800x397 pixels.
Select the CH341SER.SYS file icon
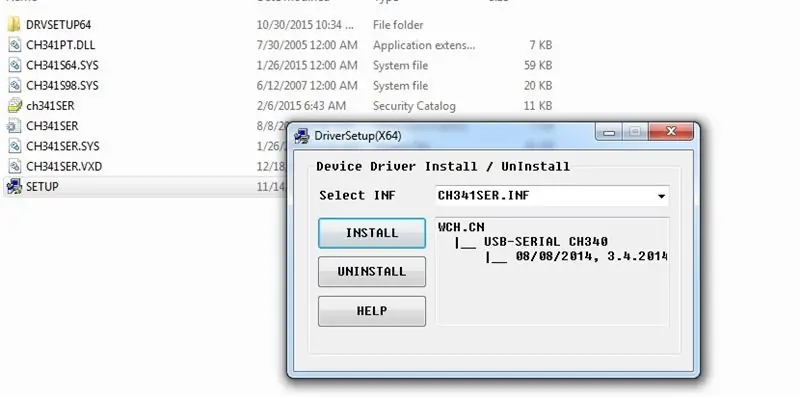click(x=14, y=146)
